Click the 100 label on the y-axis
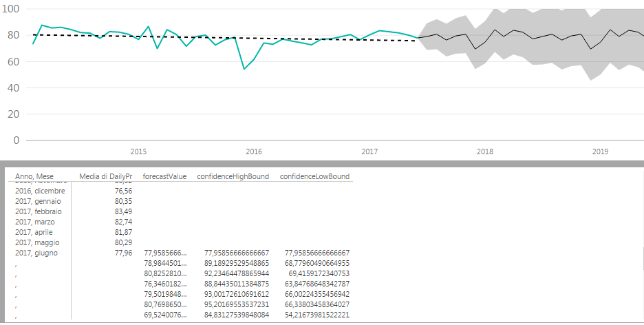Screen dimensions: 644x325 tap(10, 9)
